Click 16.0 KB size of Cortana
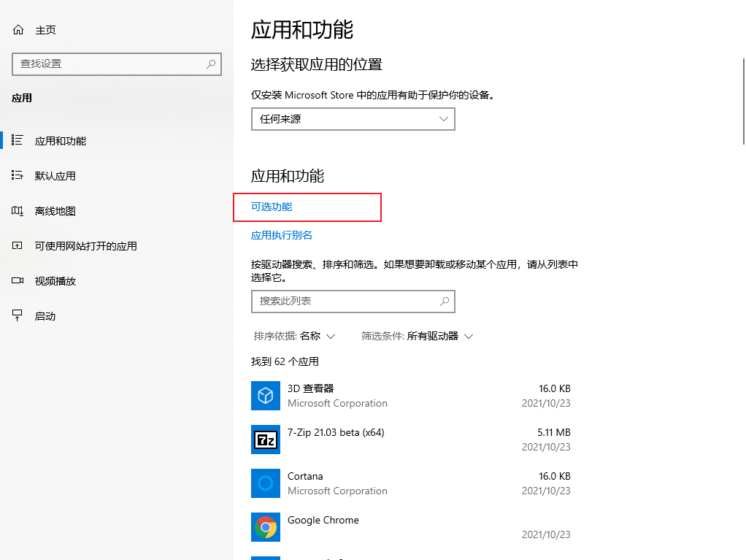This screenshot has width=746, height=560. [x=554, y=476]
